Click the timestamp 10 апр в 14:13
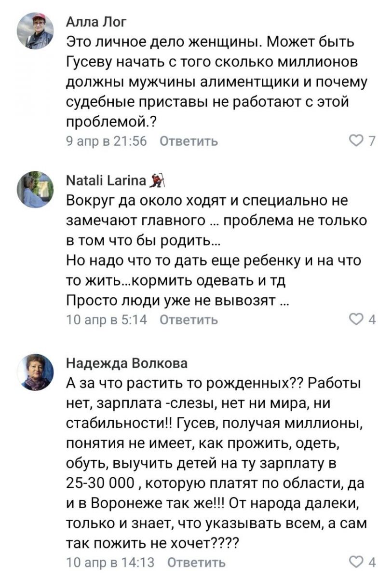 [x=110, y=562]
